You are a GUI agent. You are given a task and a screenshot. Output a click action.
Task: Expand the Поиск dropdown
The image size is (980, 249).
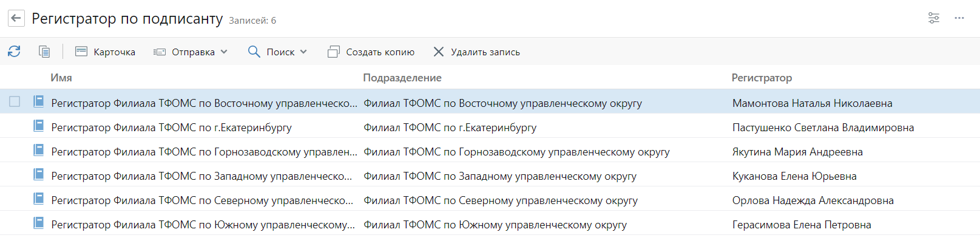(x=277, y=52)
